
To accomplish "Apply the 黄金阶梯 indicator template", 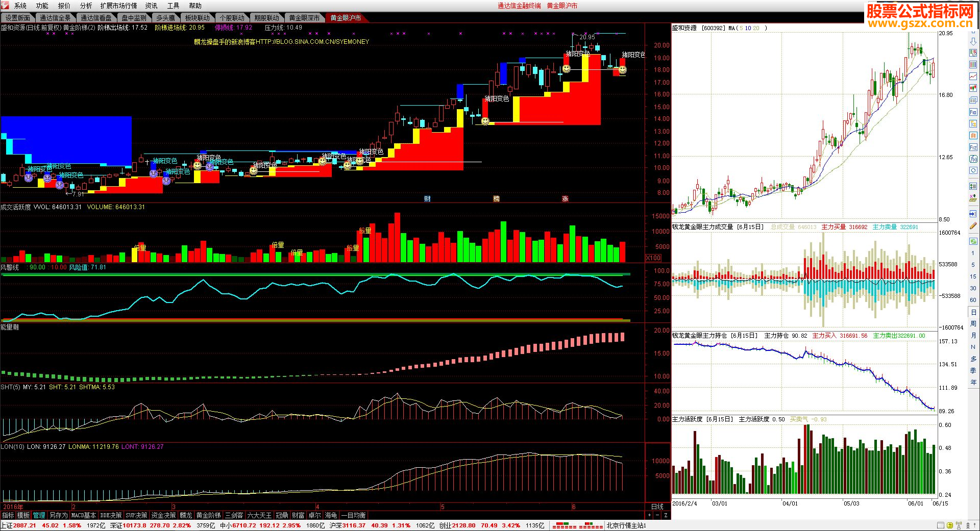I will [x=208, y=516].
